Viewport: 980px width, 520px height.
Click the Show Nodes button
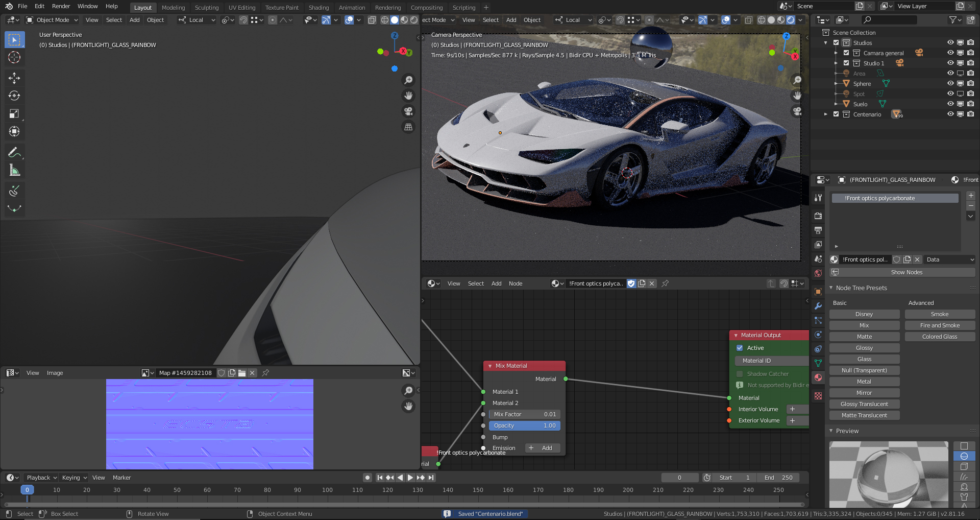pyautogui.click(x=906, y=272)
